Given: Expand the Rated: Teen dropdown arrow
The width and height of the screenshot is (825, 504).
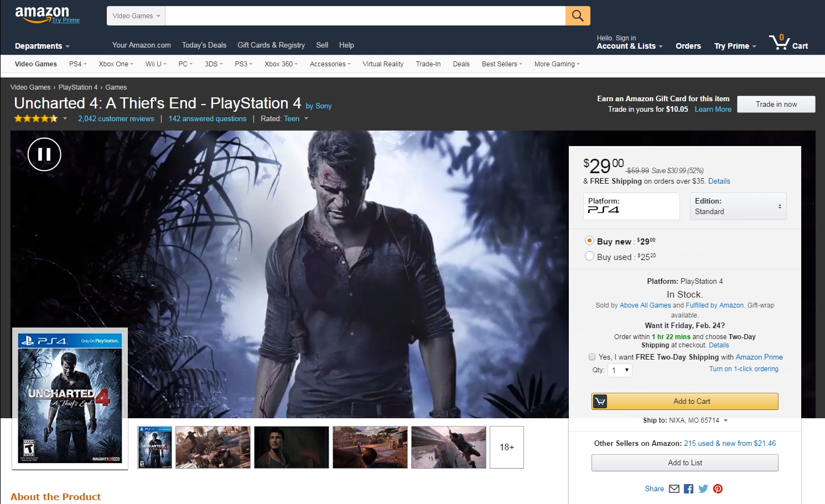Looking at the screenshot, I should [x=306, y=118].
